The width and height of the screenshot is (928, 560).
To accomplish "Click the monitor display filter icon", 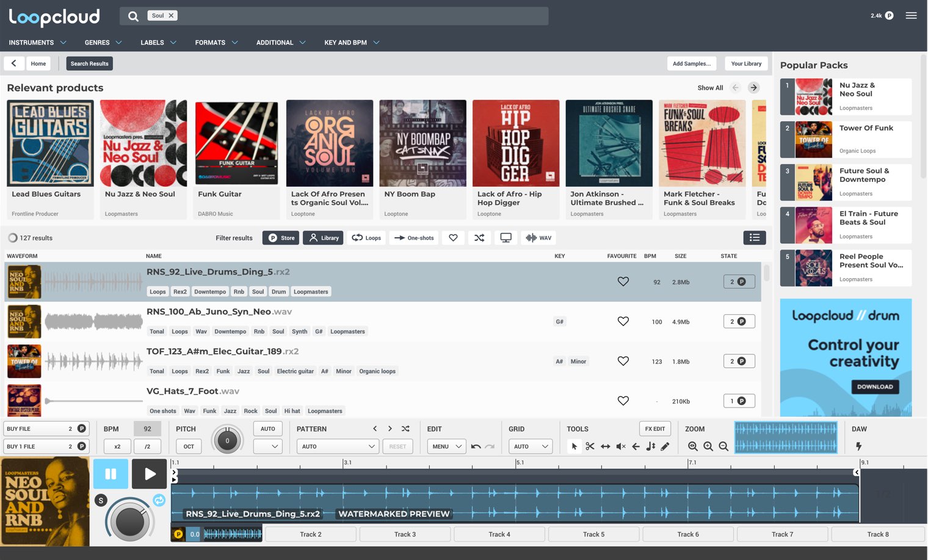I will 506,238.
